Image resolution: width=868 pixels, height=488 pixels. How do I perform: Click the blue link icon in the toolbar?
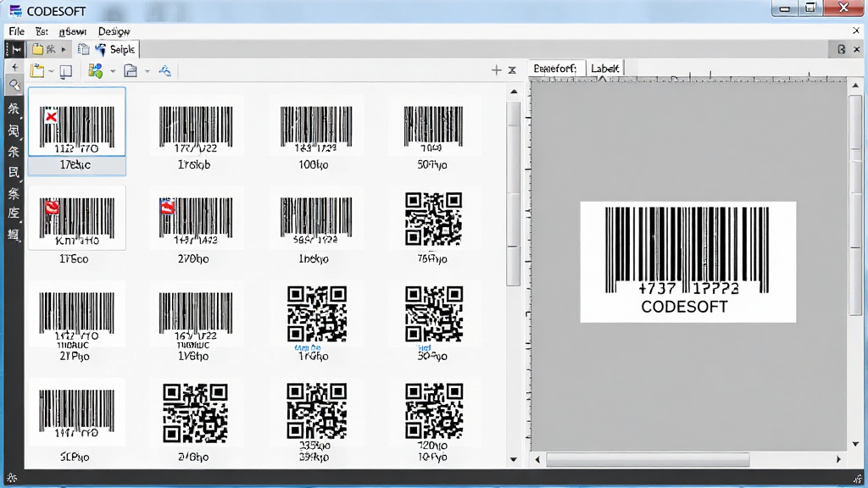coord(165,71)
